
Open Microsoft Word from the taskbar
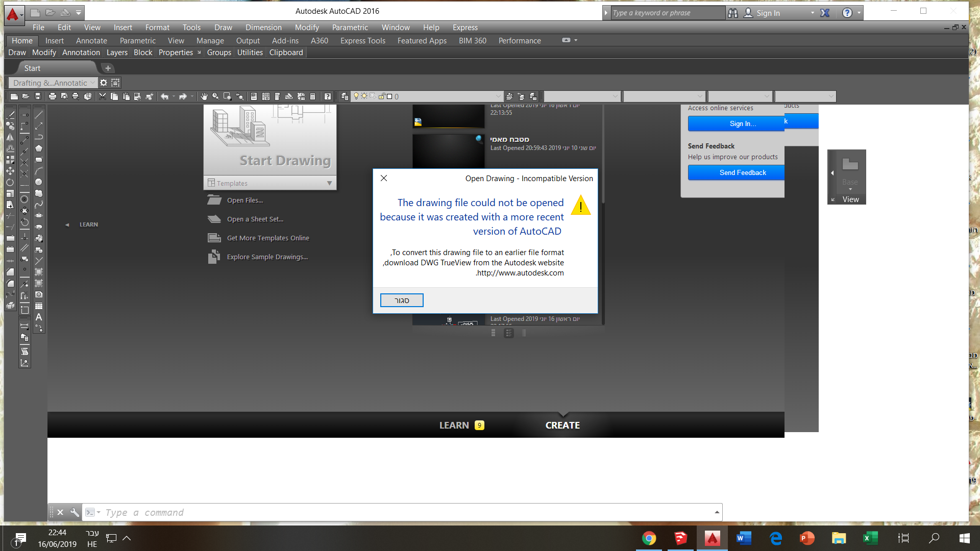[x=744, y=538]
